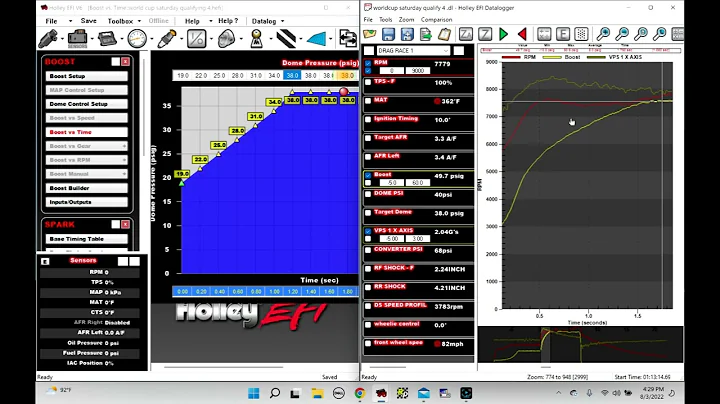Open the DRAG RACE 1 dropdown
The width and height of the screenshot is (720, 404).
[x=413, y=50]
